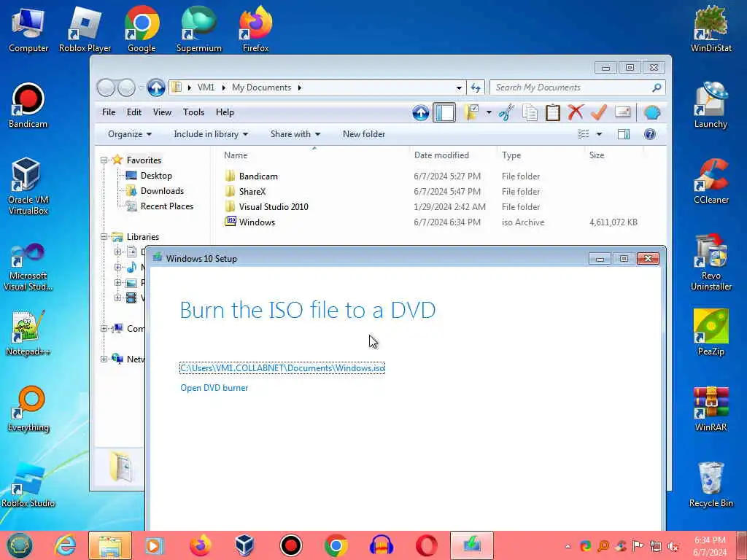Select Desktop under Favorites
This screenshot has width=747, height=560.
[x=156, y=176]
